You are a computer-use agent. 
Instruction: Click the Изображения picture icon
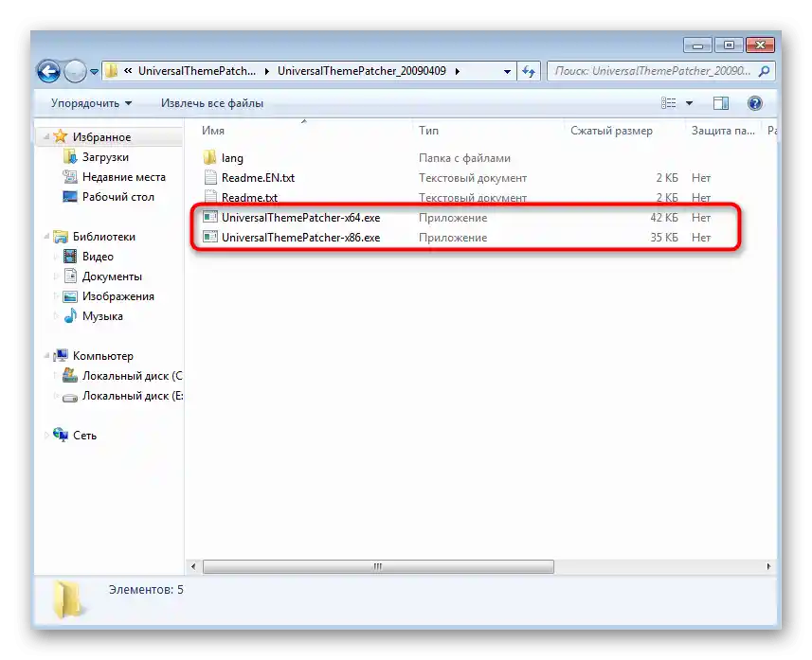coord(70,296)
